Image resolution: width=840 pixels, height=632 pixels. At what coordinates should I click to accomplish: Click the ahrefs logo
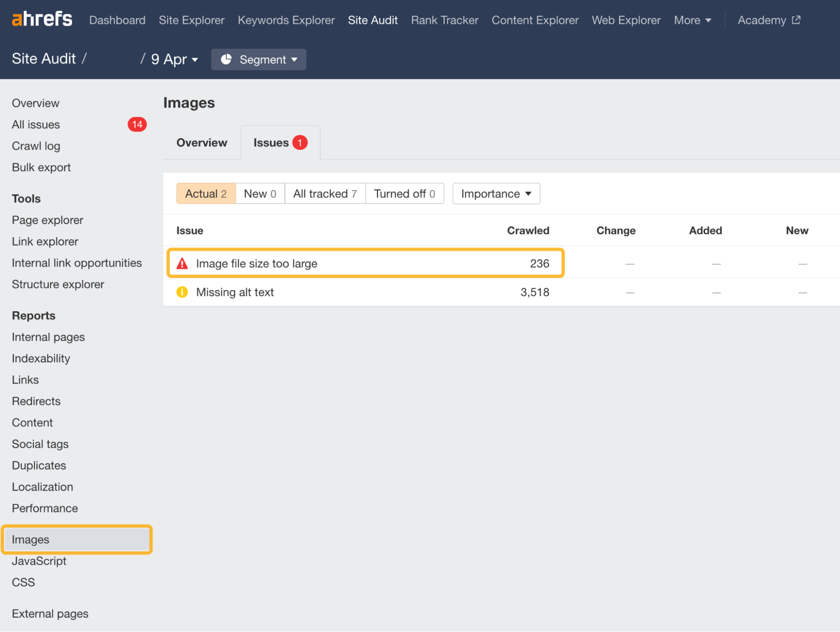click(x=41, y=19)
